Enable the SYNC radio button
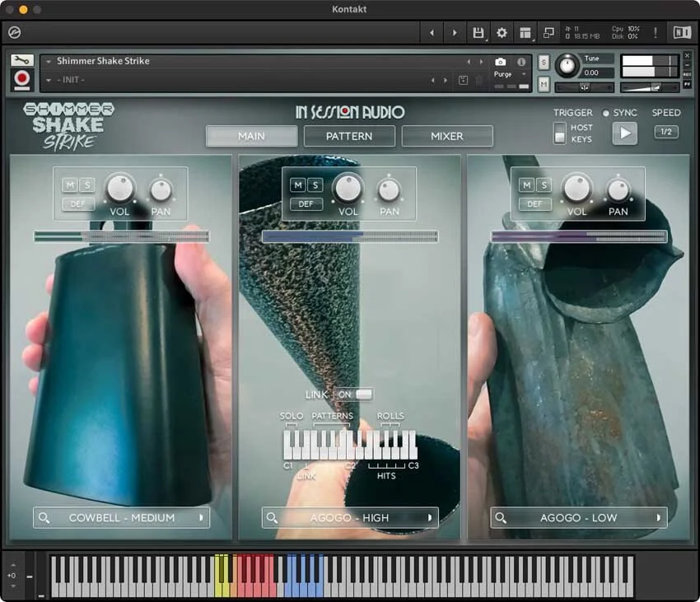This screenshot has height=602, width=700. (x=606, y=114)
